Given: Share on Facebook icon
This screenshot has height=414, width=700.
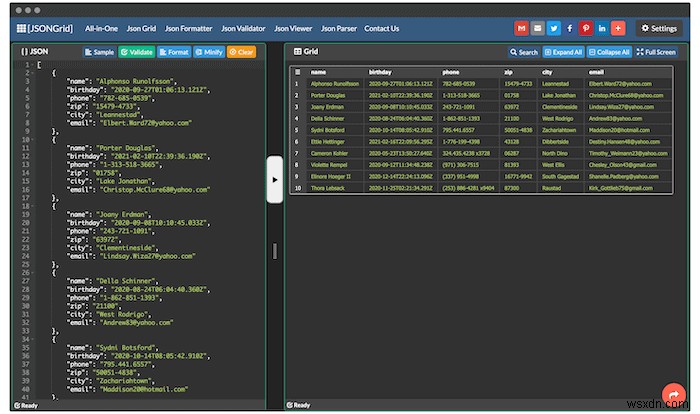Looking at the screenshot, I should tap(570, 28).
